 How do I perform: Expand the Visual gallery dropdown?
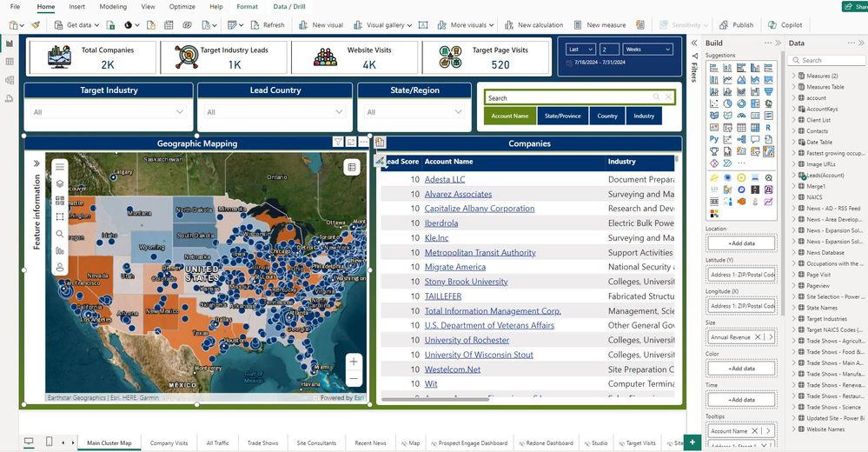(x=409, y=25)
